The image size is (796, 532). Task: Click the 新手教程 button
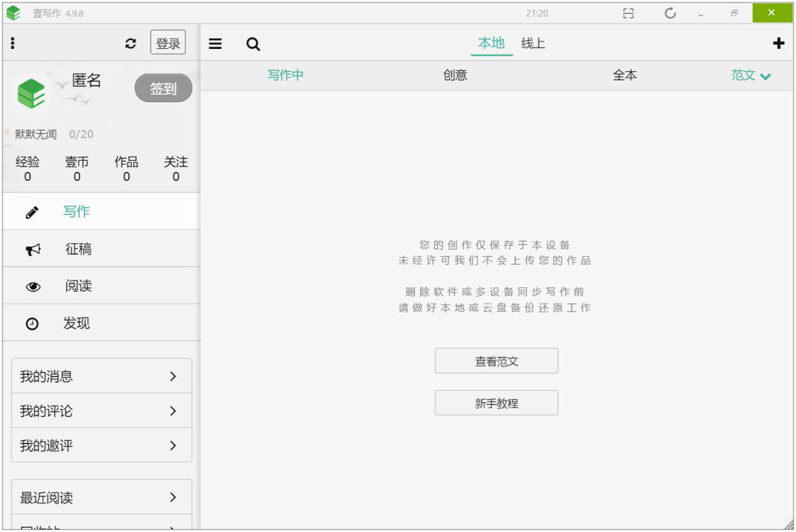(497, 403)
